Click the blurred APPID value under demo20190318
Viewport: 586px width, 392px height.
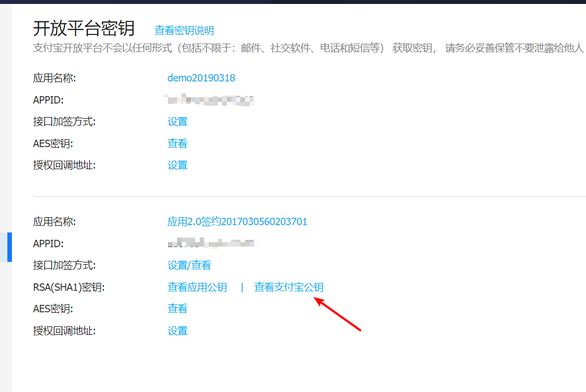pyautogui.click(x=209, y=100)
